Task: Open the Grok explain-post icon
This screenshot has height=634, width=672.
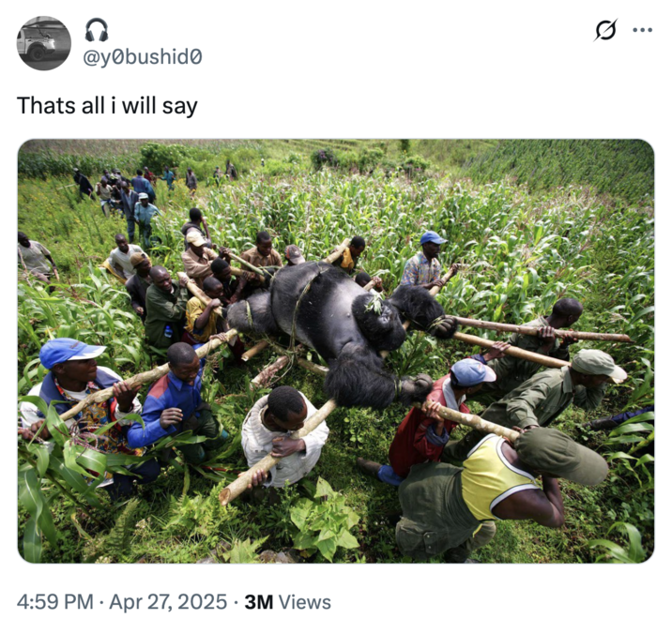Action: (x=606, y=30)
